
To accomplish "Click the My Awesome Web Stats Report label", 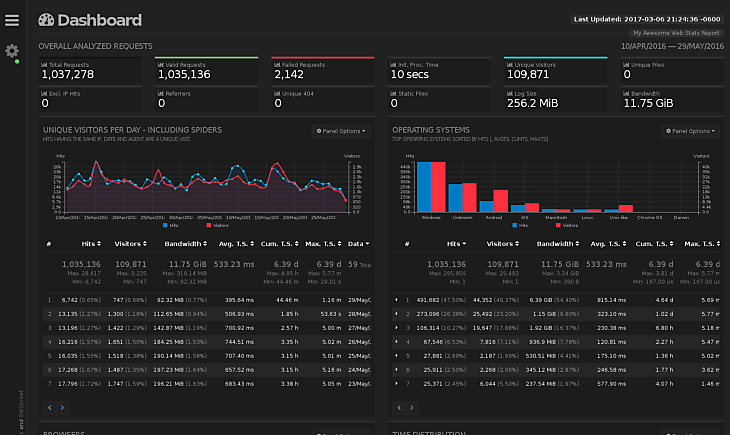I will coord(676,33).
